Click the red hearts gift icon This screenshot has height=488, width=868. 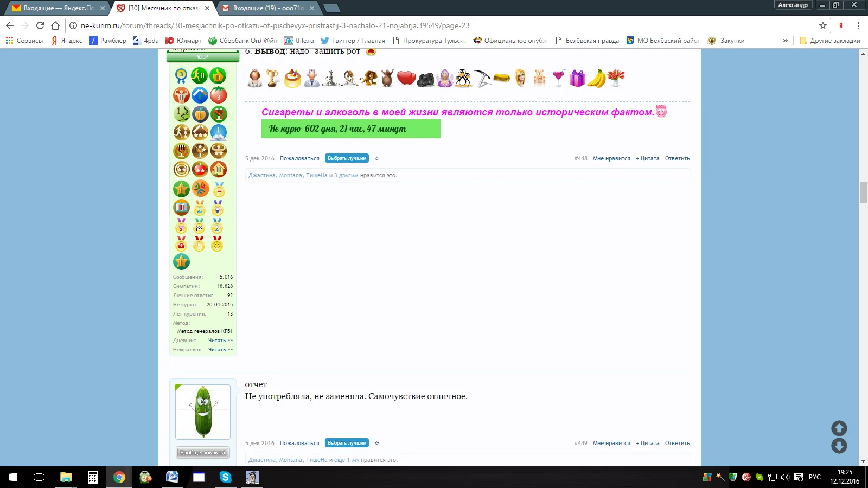pyautogui.click(x=406, y=79)
